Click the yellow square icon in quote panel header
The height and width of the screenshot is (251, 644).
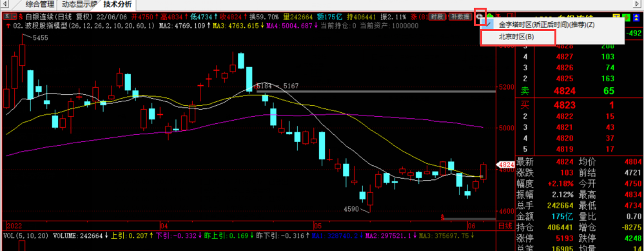pos(616,17)
